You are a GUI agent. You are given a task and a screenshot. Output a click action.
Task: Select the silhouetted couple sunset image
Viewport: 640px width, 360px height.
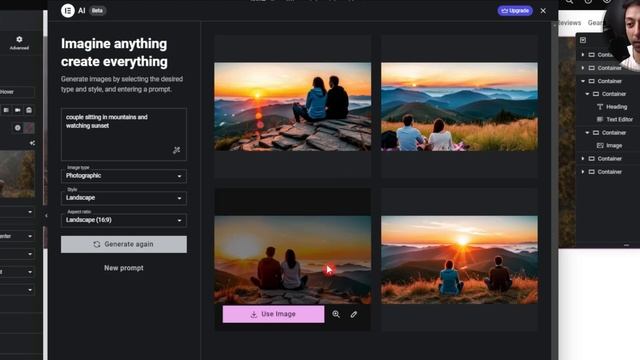pyautogui.click(x=293, y=260)
